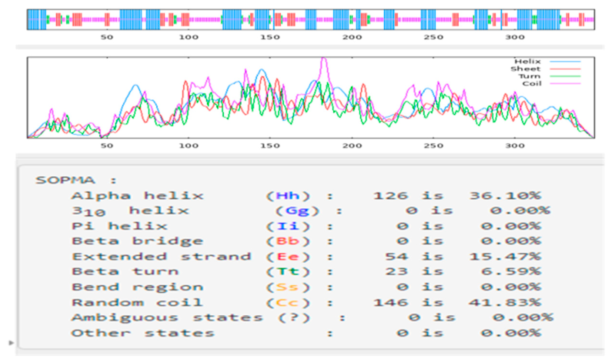Click the Bend region (Ss) row

[137, 287]
